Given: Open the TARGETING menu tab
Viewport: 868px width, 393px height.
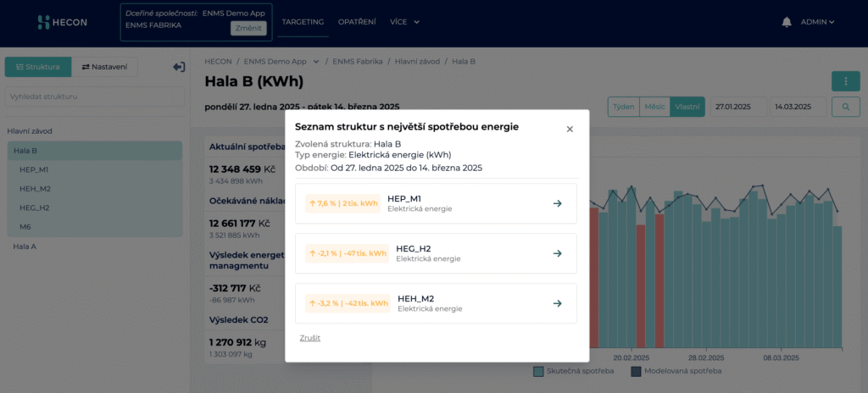Looking at the screenshot, I should coord(303,22).
